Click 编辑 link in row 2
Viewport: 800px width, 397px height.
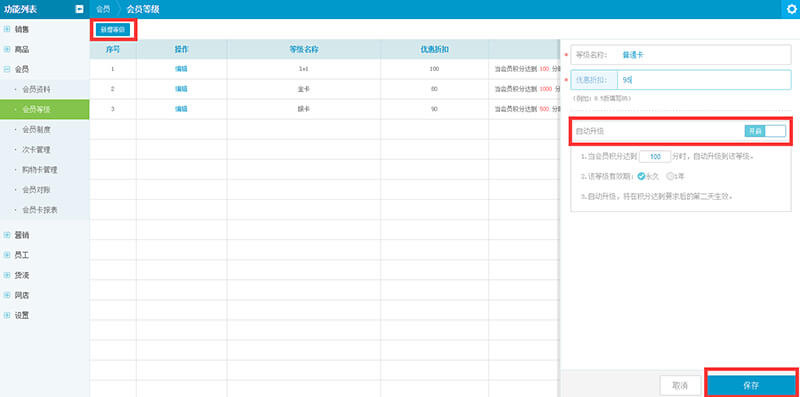click(181, 89)
